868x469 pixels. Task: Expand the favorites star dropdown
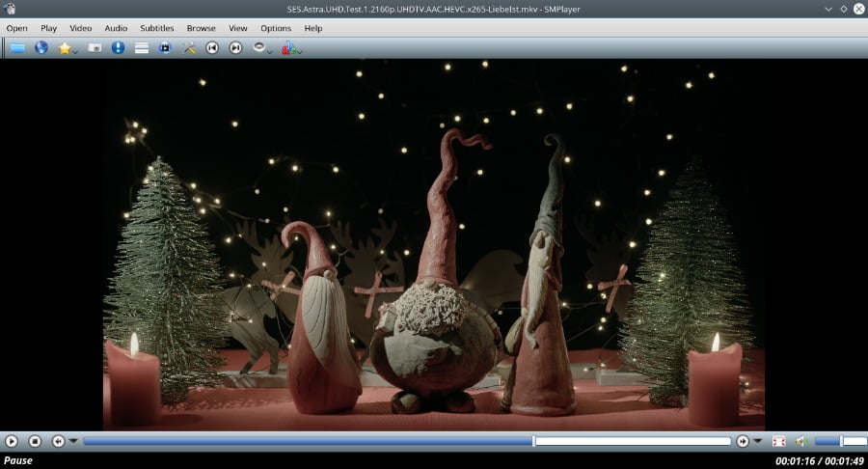click(75, 50)
